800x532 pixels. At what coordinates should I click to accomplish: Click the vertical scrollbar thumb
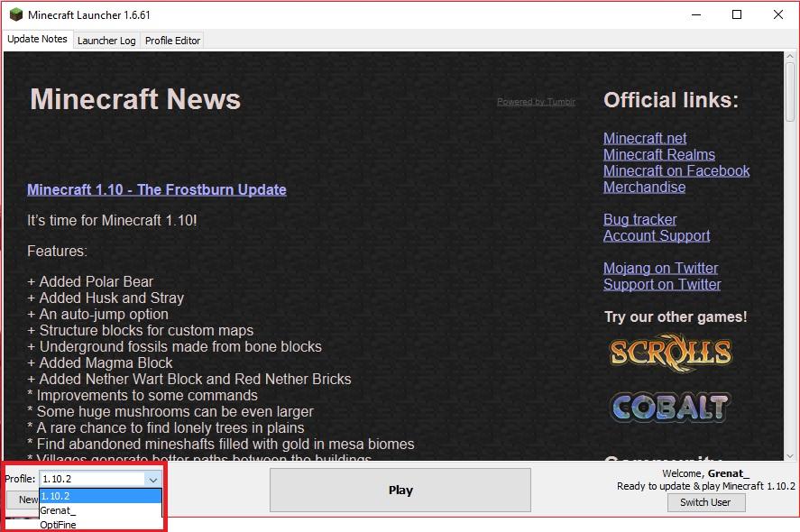click(790, 92)
